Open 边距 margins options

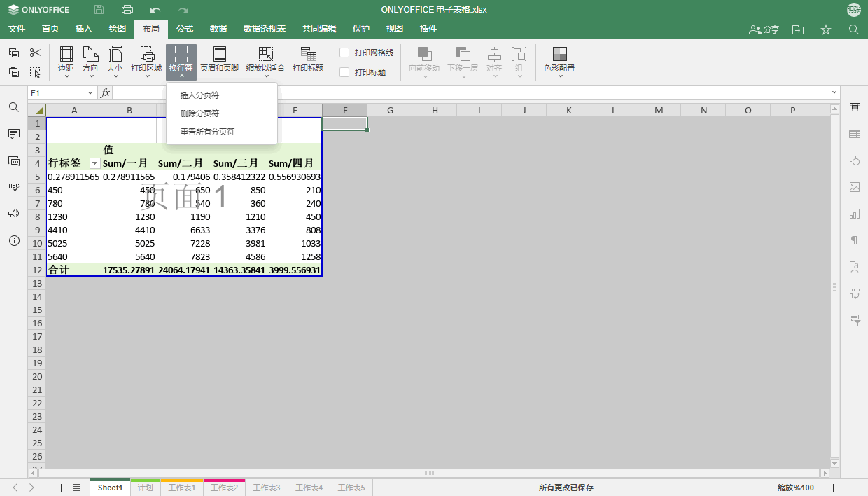tap(66, 62)
